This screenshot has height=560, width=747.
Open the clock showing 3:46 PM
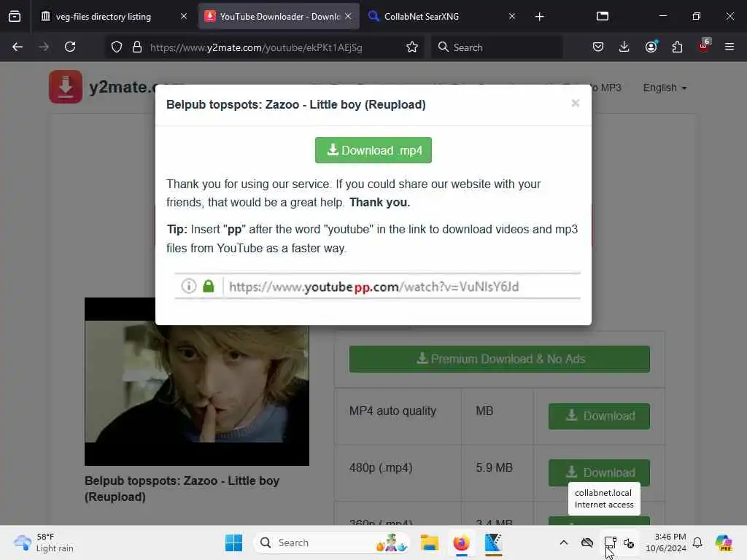click(665, 542)
